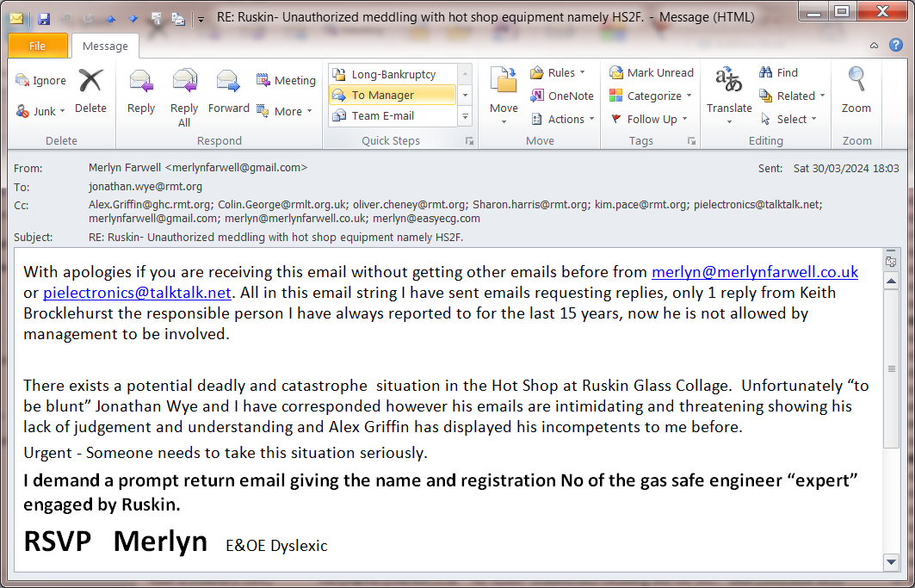Viewport: 915px width, 588px height.
Task: Choose the Team E-mail quick step
Action: (x=393, y=115)
